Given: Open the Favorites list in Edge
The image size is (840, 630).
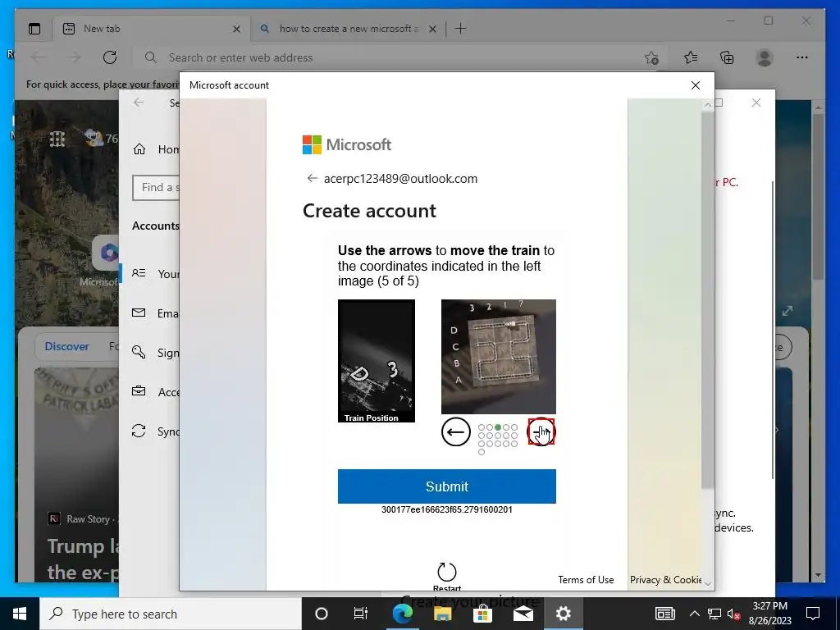Looking at the screenshot, I should pos(691,57).
